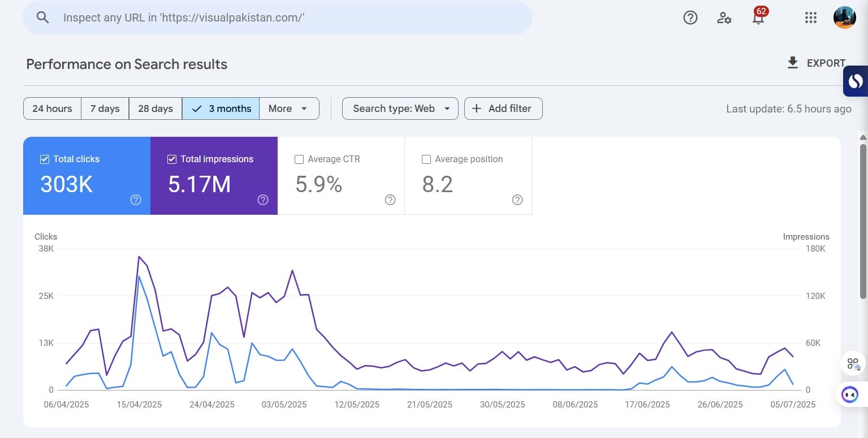Select the 7 days range tab
The width and height of the screenshot is (868, 438).
105,109
